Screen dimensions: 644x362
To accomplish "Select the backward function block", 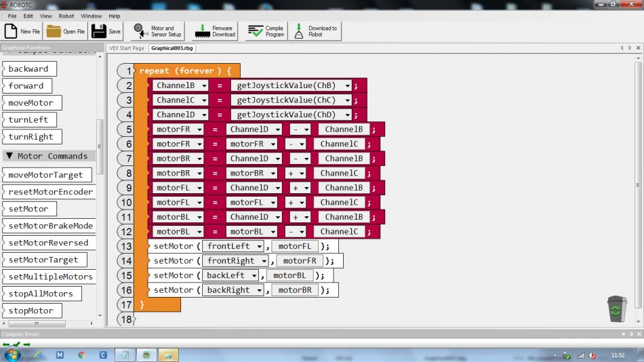I will [x=29, y=68].
